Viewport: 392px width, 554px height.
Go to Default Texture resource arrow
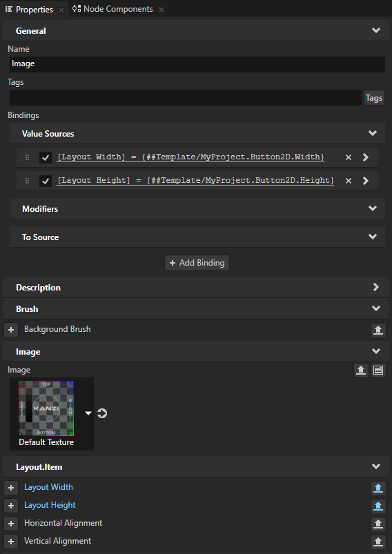(x=102, y=413)
